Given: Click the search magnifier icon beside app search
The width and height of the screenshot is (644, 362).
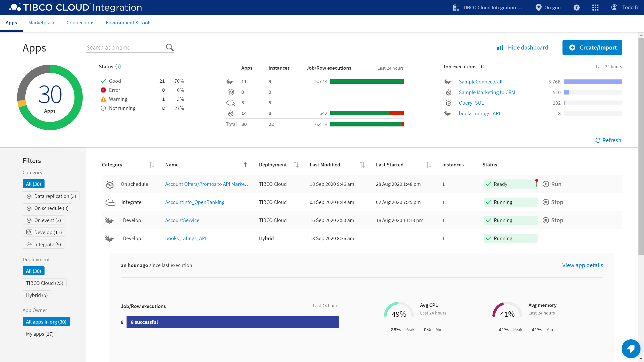Looking at the screenshot, I should tap(169, 47).
